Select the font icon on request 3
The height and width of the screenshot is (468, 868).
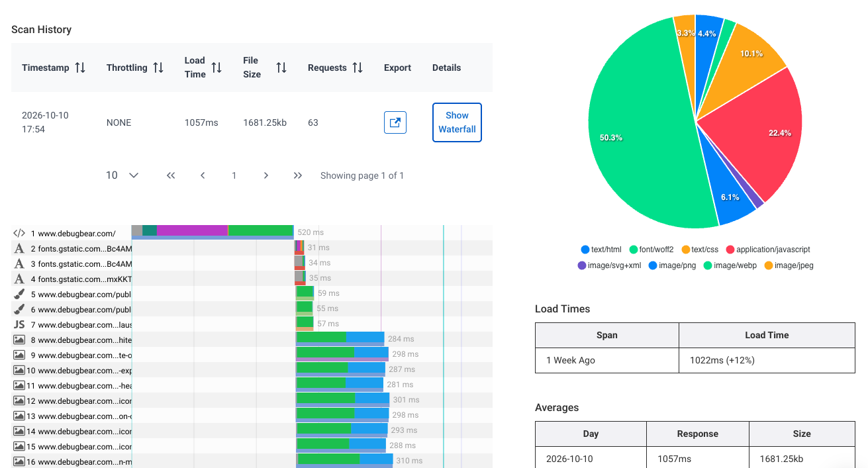(x=19, y=263)
